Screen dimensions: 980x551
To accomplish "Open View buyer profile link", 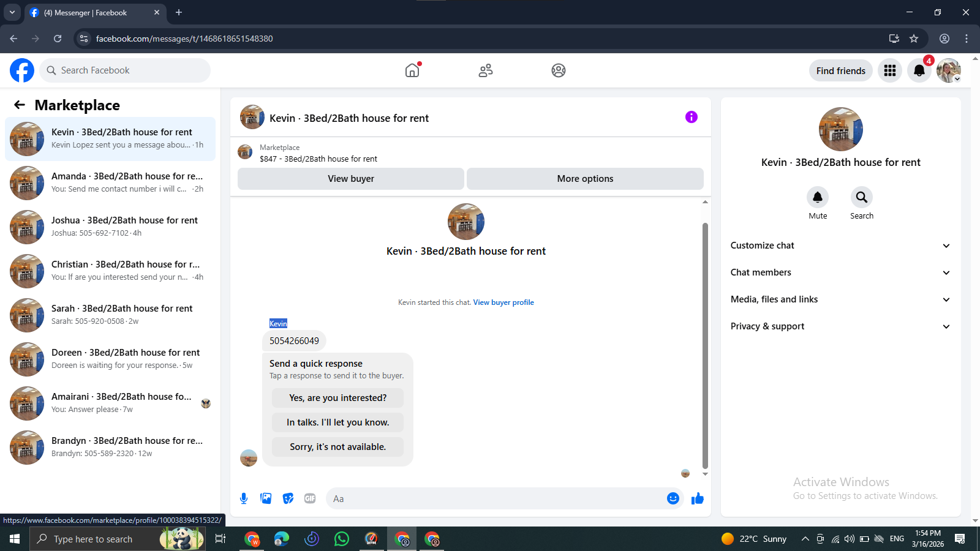I will pos(503,302).
